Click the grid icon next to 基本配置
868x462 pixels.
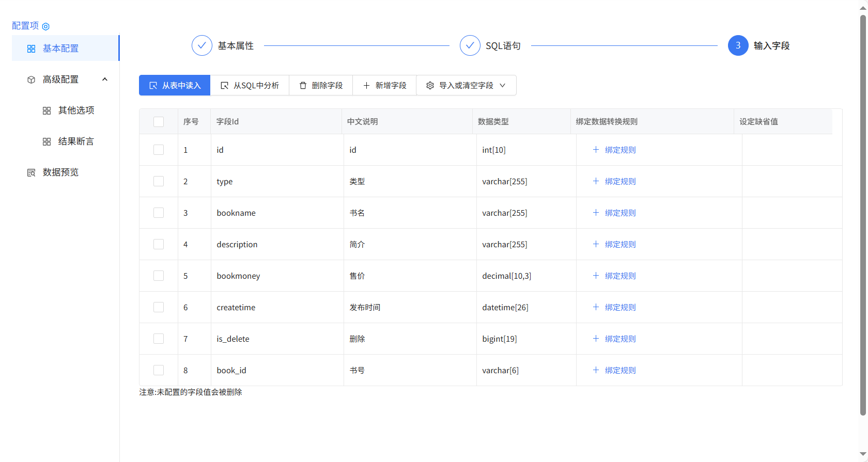31,49
